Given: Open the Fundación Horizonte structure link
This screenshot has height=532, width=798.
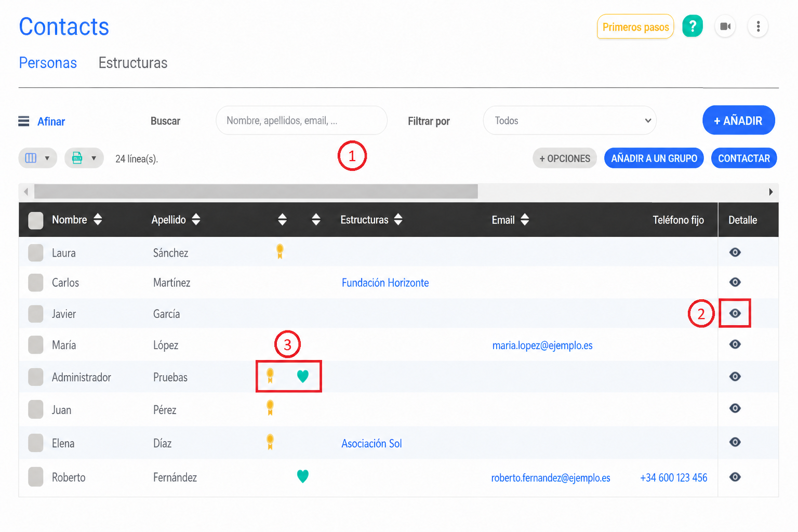Looking at the screenshot, I should (385, 283).
